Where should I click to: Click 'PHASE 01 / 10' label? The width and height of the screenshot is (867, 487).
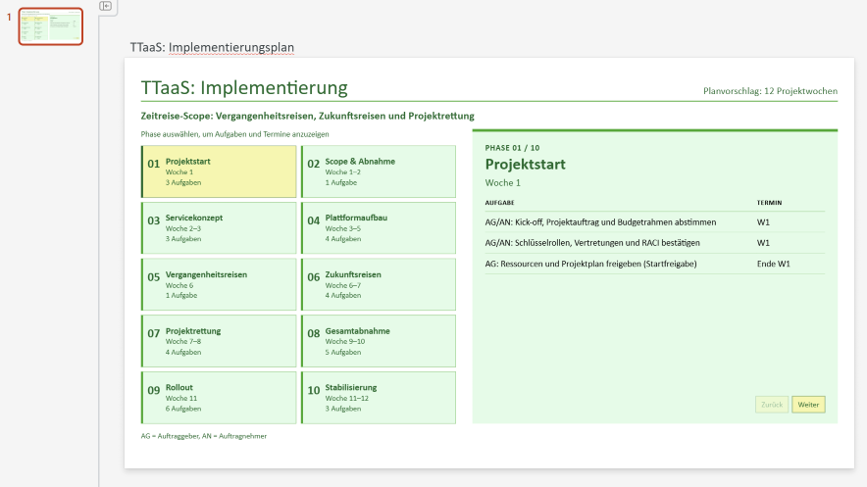(512, 148)
